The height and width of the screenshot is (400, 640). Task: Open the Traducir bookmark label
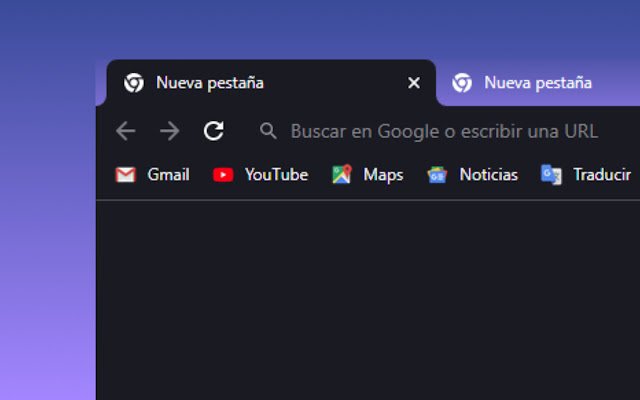click(x=602, y=175)
